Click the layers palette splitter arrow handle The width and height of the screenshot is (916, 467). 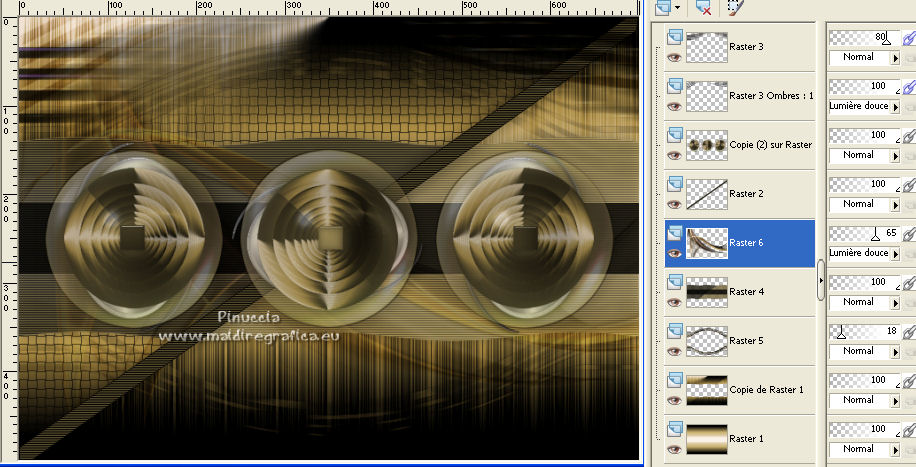pos(821,281)
